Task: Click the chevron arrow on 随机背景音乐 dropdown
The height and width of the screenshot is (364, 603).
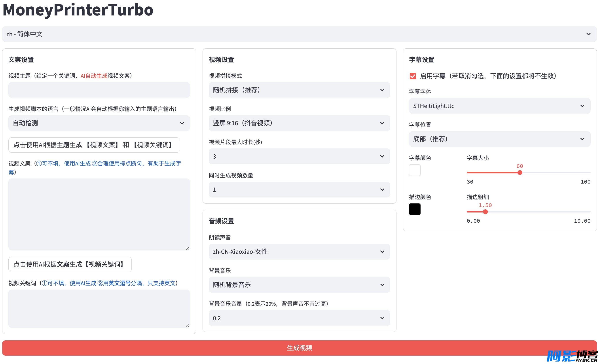Action: pos(382,285)
